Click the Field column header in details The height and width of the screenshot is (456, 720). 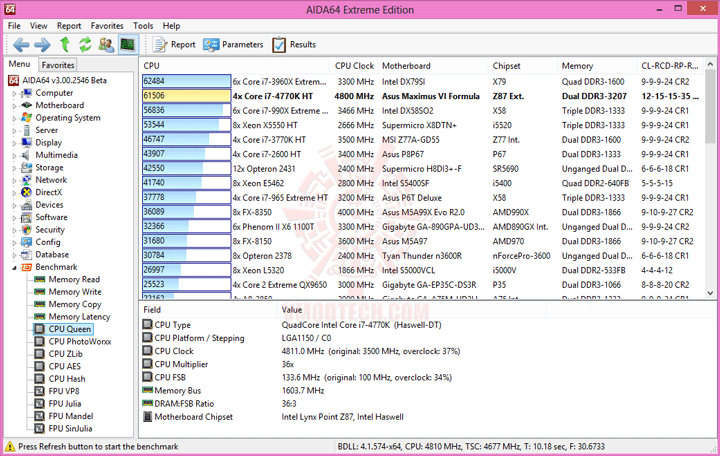click(208, 310)
